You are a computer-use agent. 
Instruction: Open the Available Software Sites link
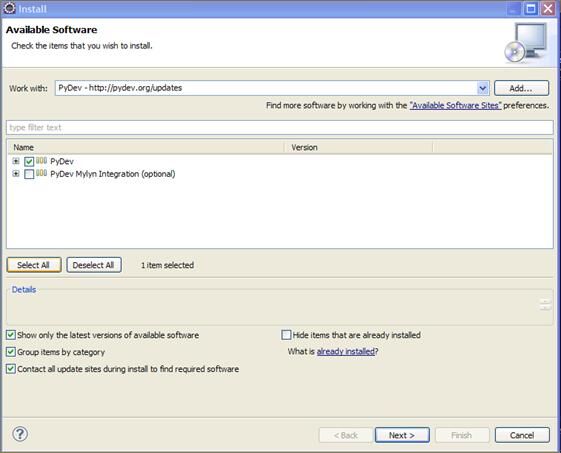pos(455,106)
